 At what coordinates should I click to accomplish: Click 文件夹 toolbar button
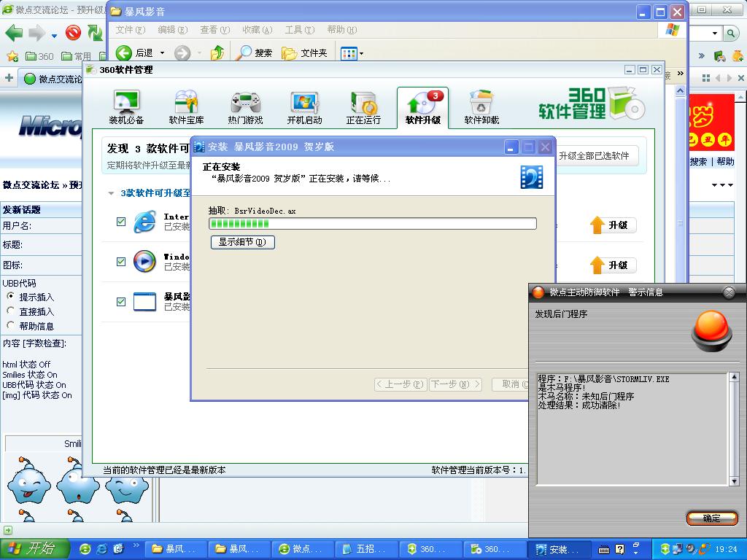pyautogui.click(x=304, y=52)
